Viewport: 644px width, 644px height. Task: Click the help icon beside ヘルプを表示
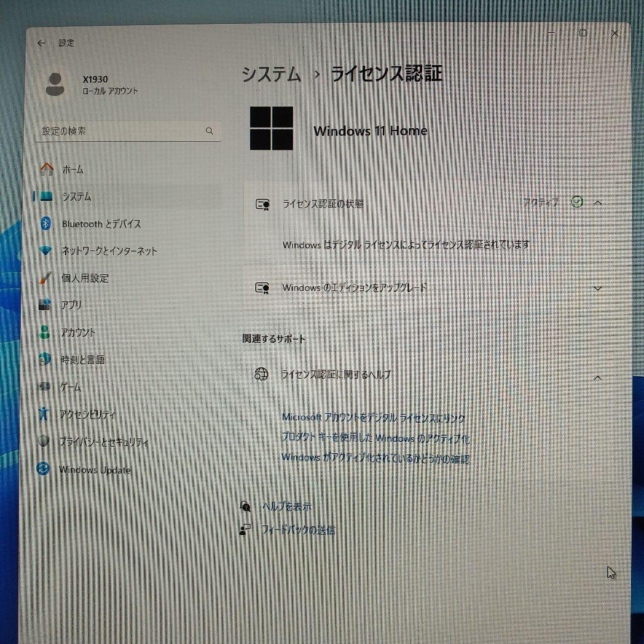click(x=245, y=506)
